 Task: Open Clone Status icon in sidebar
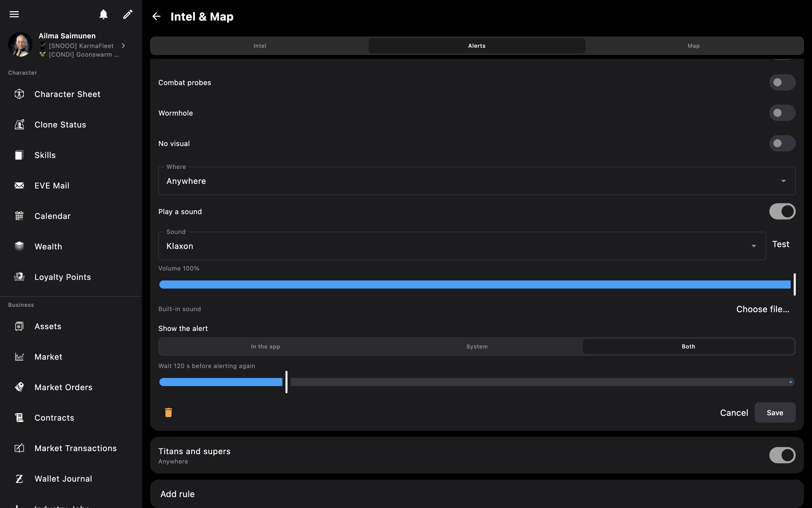tap(19, 125)
